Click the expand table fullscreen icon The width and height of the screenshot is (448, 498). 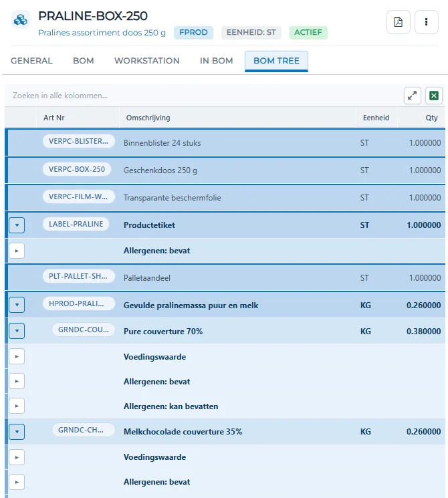413,96
